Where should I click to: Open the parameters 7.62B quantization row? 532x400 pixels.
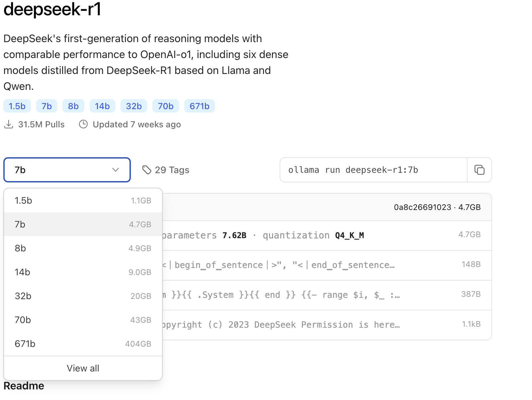click(327, 235)
